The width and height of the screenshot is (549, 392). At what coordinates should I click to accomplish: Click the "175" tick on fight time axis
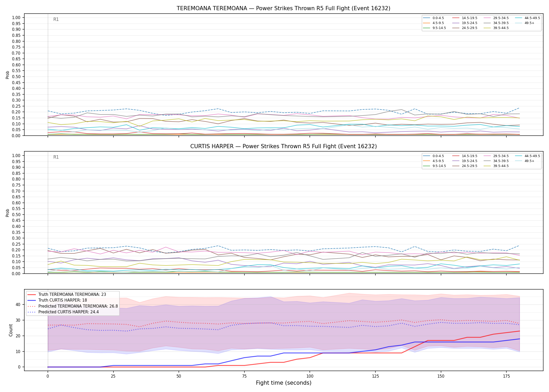pos(506,376)
